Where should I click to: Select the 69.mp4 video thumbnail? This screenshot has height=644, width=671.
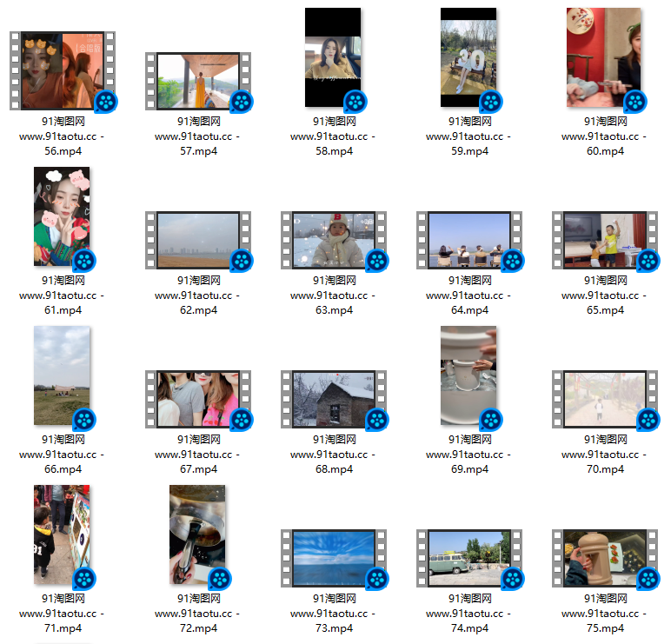468,375
